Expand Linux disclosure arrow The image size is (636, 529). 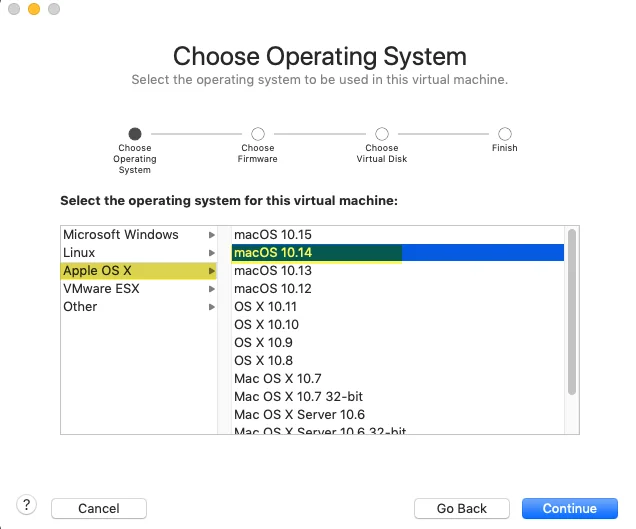211,253
